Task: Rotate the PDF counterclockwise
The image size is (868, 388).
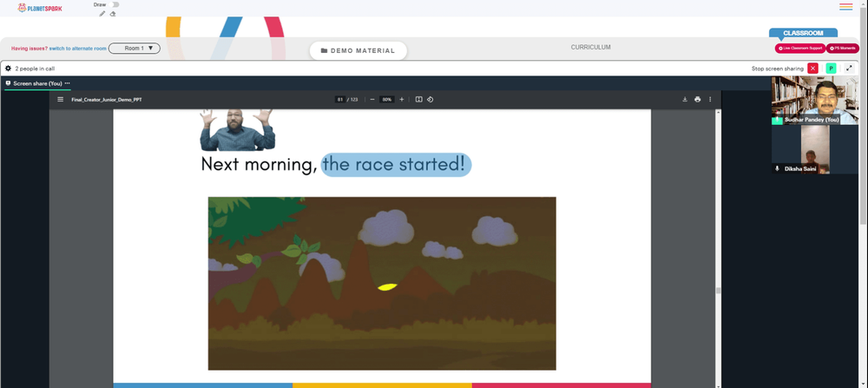Action: 431,100
